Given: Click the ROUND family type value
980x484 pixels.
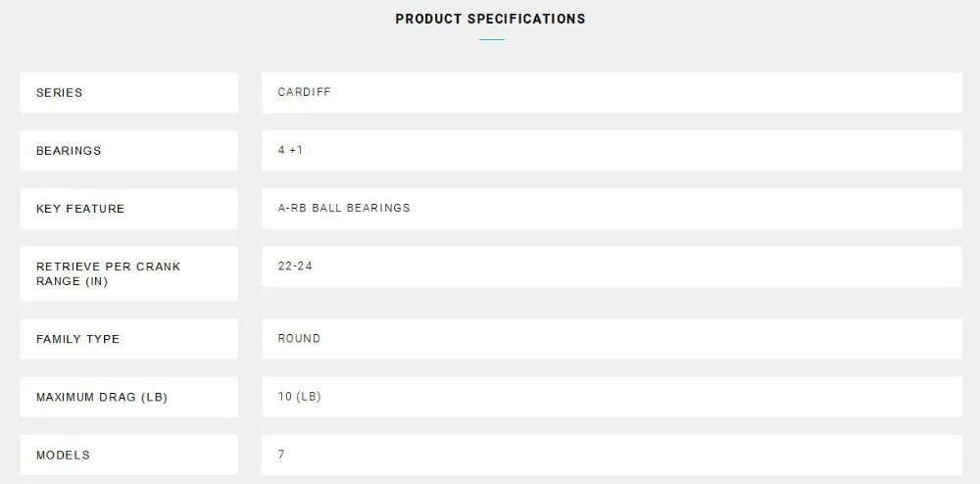Looking at the screenshot, I should pos(299,338).
